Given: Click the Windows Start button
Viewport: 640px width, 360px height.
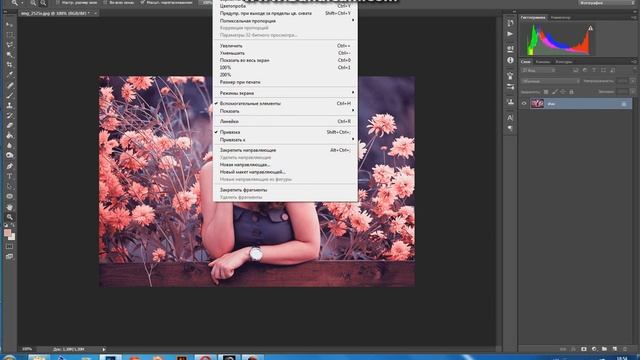Looking at the screenshot, I should pyautogui.click(x=9, y=357).
